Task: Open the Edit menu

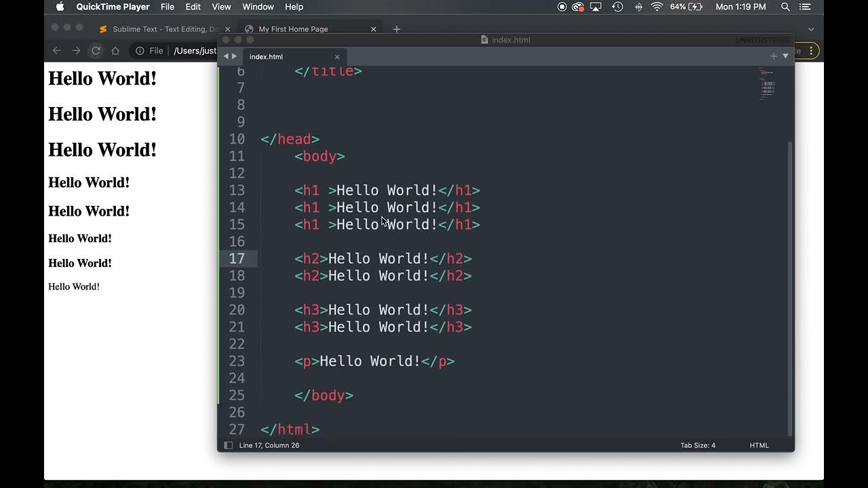Action: point(193,7)
